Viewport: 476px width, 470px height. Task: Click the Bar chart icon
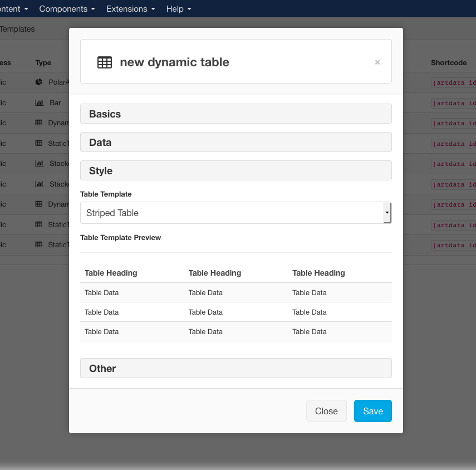pos(37,102)
